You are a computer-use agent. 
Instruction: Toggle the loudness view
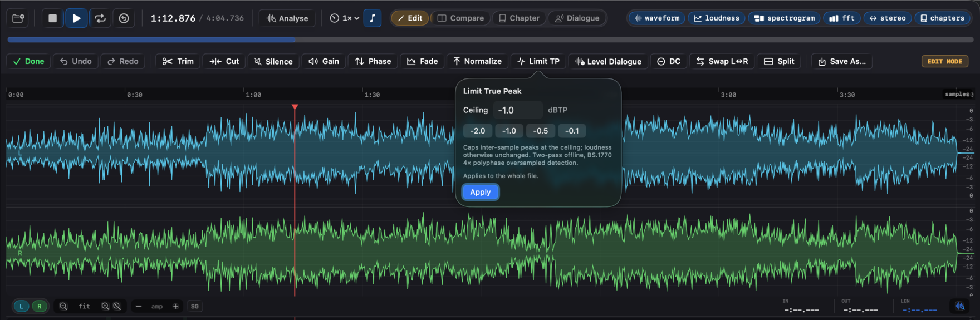(x=717, y=18)
